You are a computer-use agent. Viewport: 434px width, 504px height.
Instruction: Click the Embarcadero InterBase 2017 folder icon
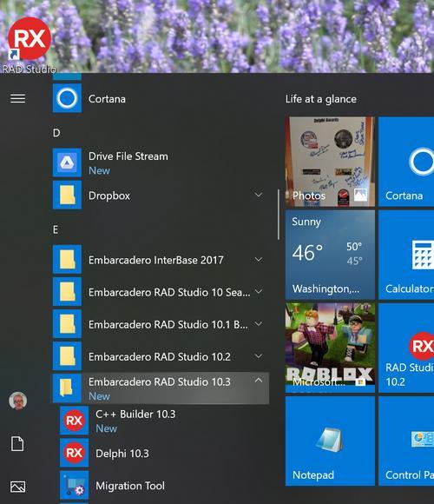(x=67, y=260)
